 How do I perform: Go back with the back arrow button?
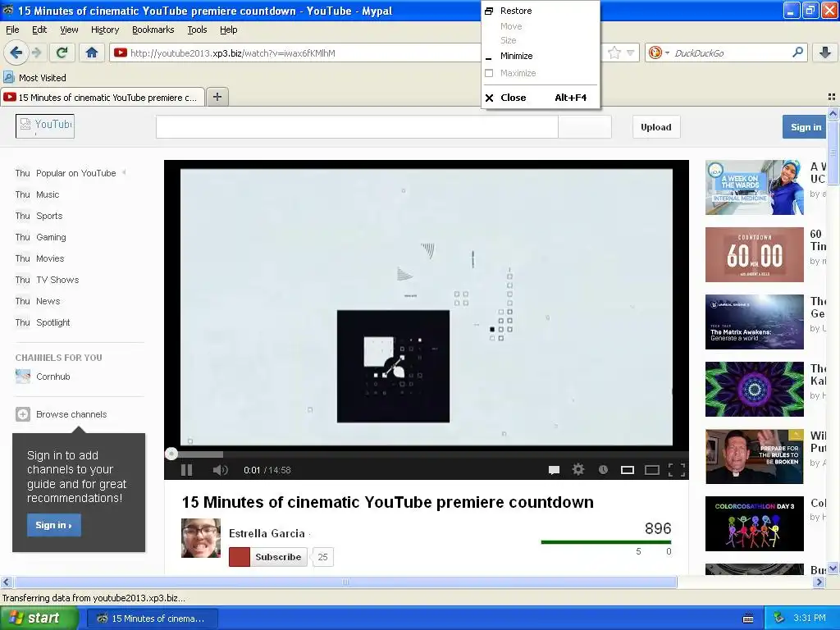pos(16,52)
